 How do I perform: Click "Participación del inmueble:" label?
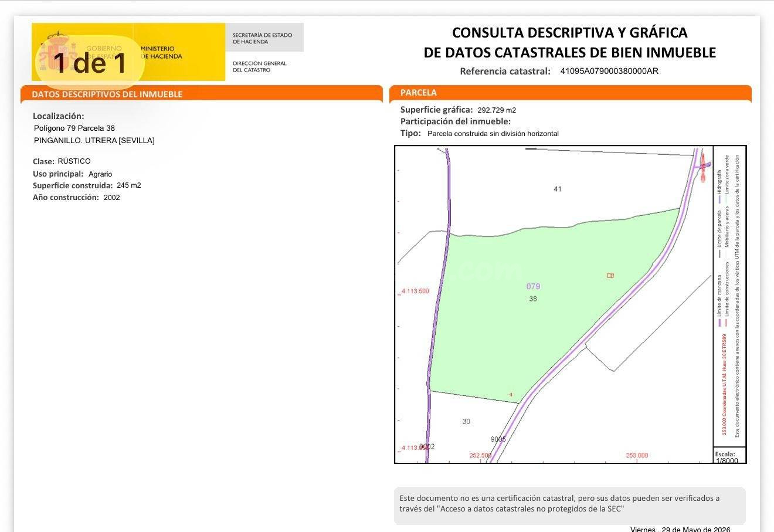click(x=456, y=121)
